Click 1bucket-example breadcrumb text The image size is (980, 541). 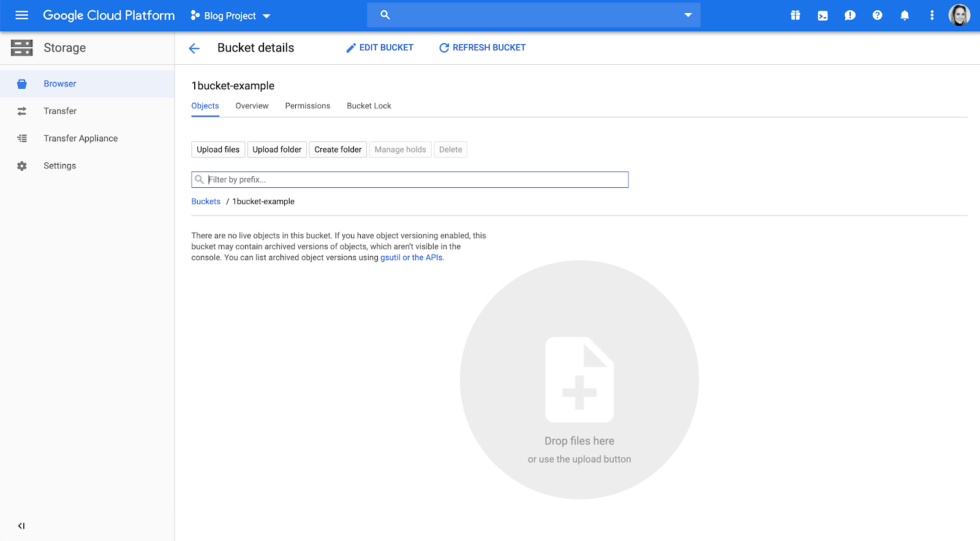[x=263, y=201]
